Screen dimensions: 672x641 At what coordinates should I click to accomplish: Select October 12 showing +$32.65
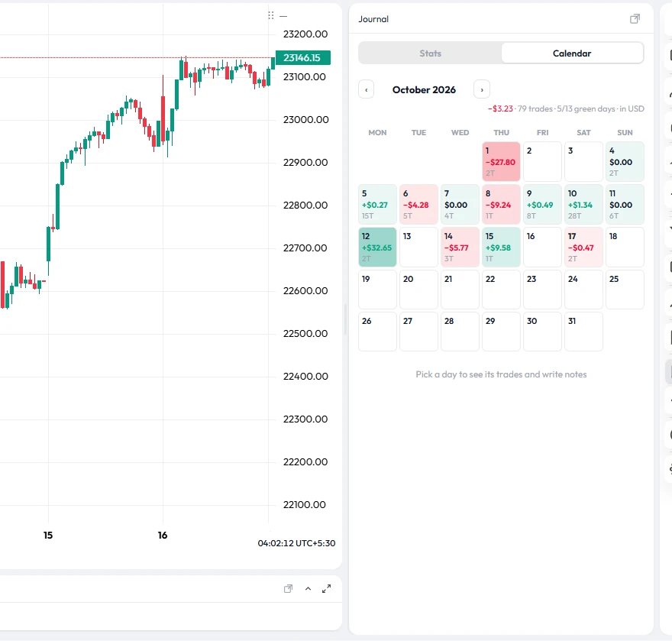point(377,248)
